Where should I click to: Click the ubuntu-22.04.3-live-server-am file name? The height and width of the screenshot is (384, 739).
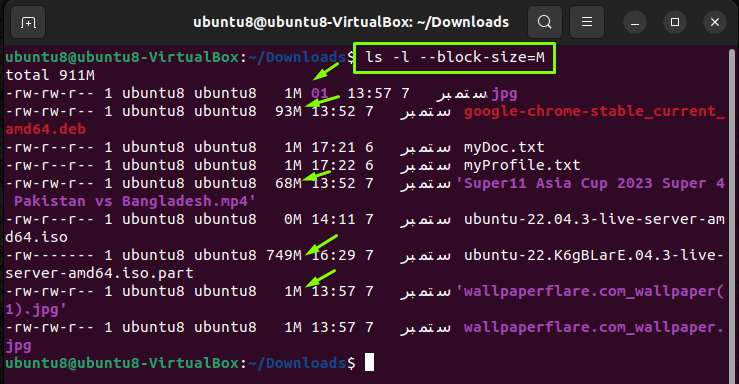594,220
